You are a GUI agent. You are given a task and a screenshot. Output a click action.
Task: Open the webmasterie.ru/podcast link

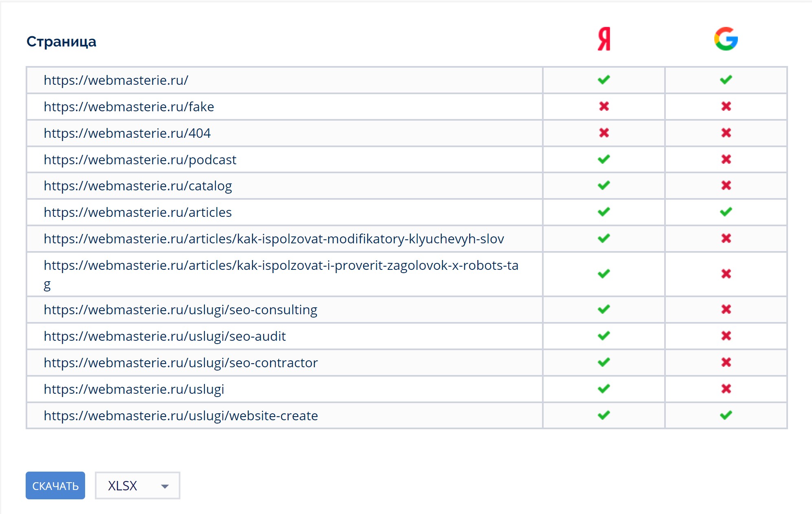click(x=140, y=160)
